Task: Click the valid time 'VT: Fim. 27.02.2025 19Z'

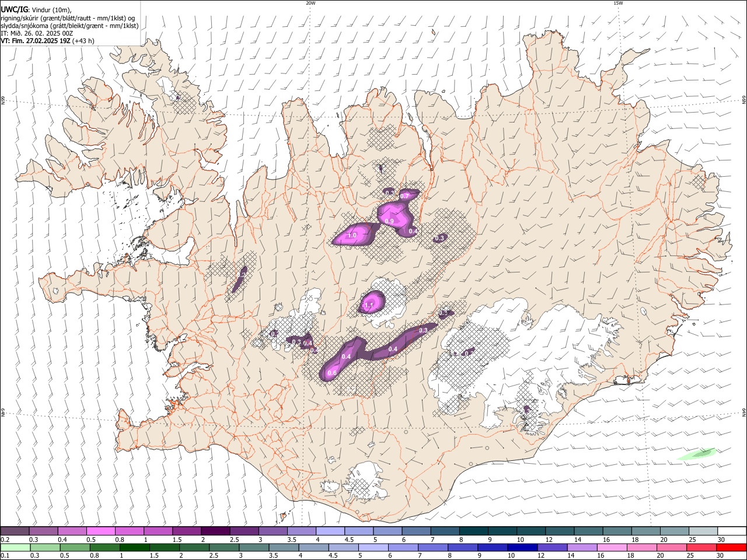Action: (x=36, y=41)
